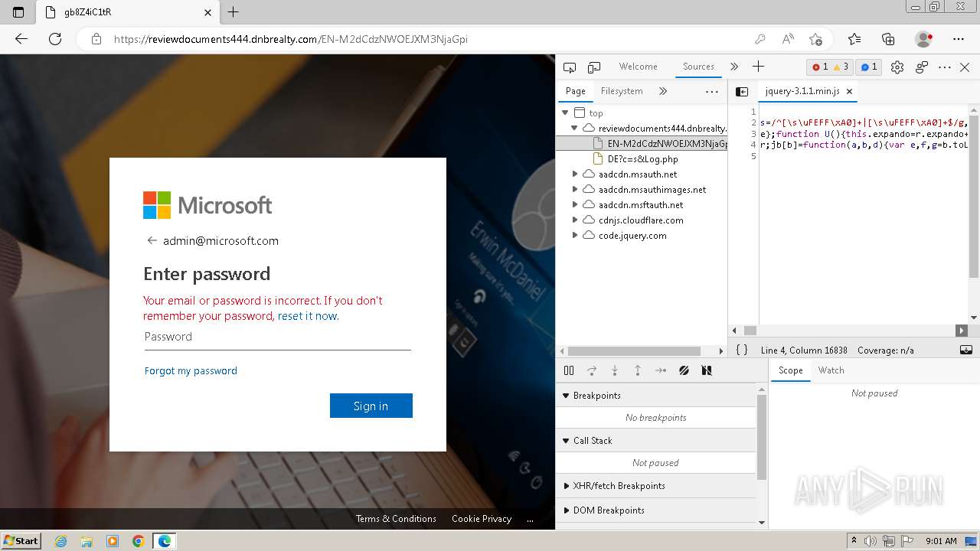
Task: Expand aadcdn.msauth.net tree node
Action: point(575,174)
